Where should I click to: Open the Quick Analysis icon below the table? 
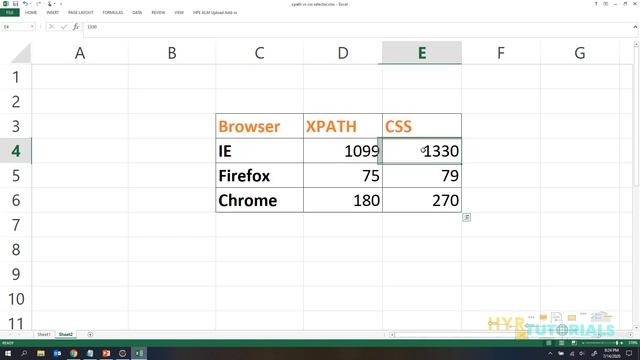coord(467,218)
